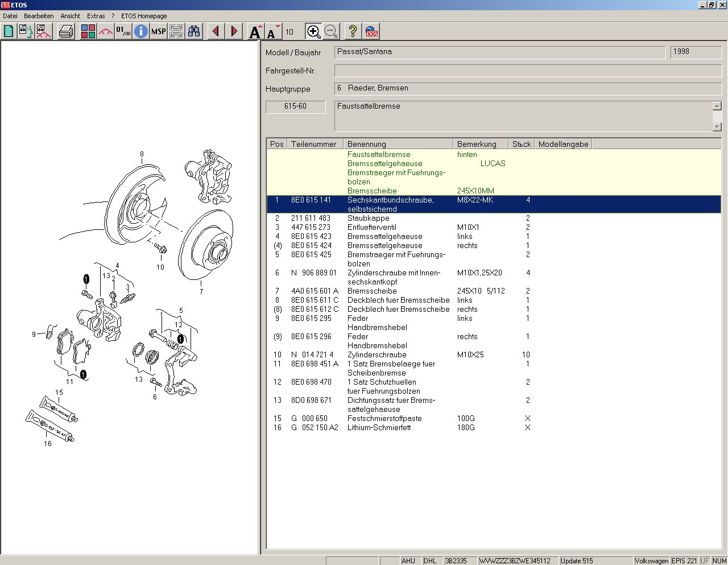Click the 615-60 group number box
Image resolution: width=728 pixels, height=565 pixels.
pos(296,107)
